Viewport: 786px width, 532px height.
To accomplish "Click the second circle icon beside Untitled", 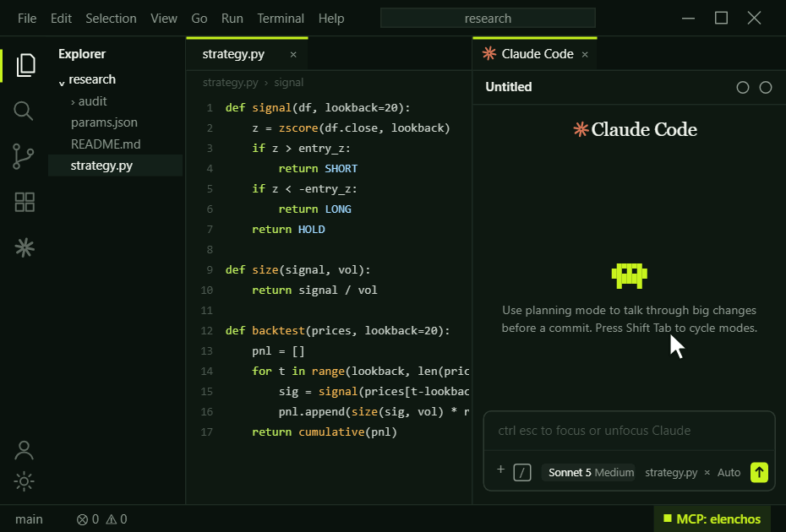I will click(x=766, y=88).
